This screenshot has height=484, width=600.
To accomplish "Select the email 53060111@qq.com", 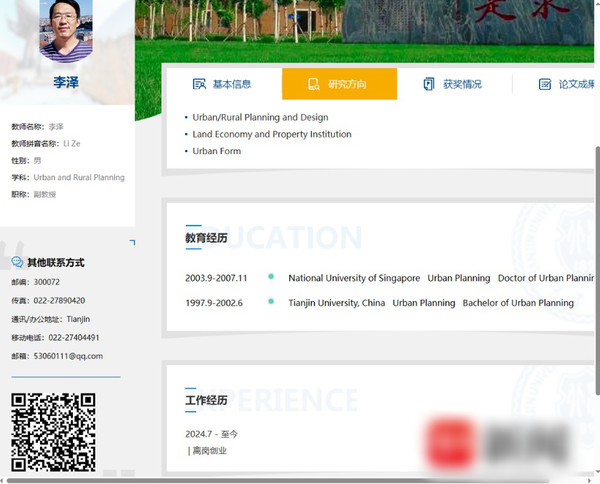I will tap(68, 356).
